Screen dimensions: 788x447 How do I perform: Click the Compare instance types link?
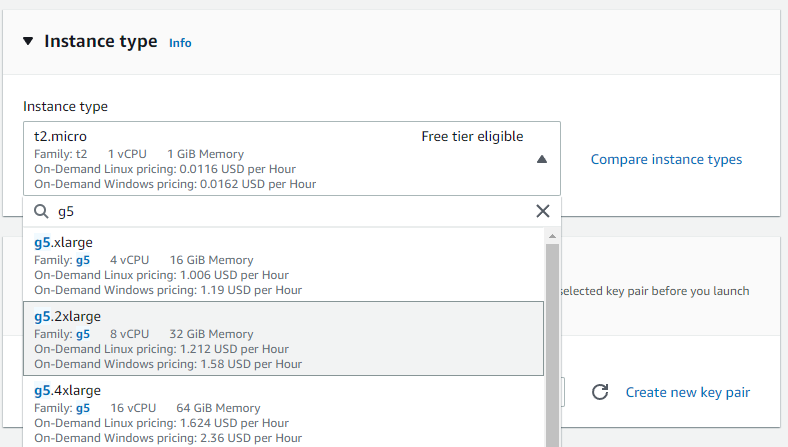666,159
